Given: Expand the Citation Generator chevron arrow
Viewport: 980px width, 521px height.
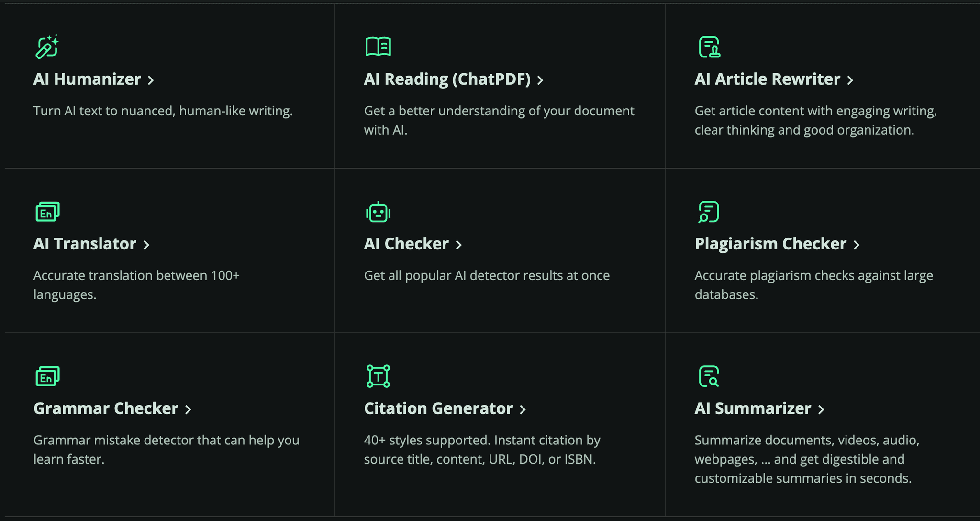Looking at the screenshot, I should pyautogui.click(x=523, y=409).
